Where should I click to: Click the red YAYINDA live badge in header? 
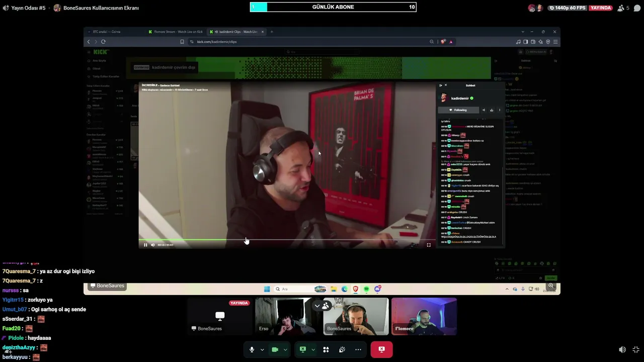pos(601,8)
